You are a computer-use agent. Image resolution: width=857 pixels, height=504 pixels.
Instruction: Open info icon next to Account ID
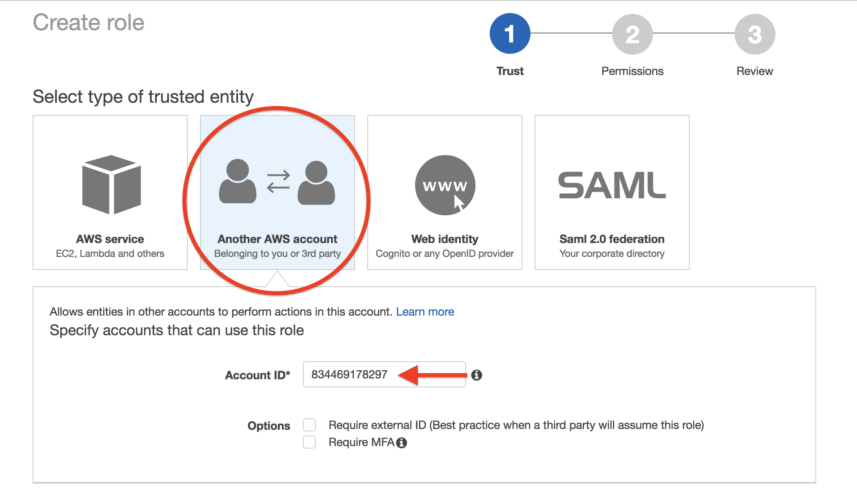point(477,375)
